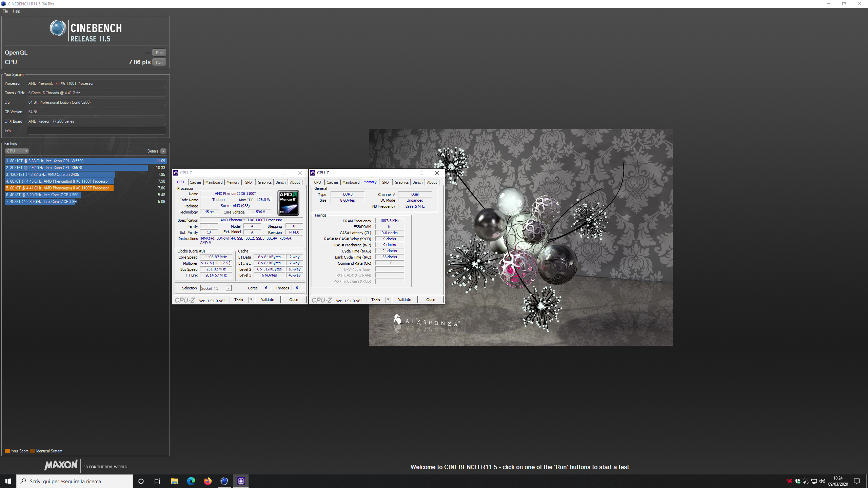
Task: Select the 4.43 GHz Phenom II ranking row
Action: coord(85,181)
